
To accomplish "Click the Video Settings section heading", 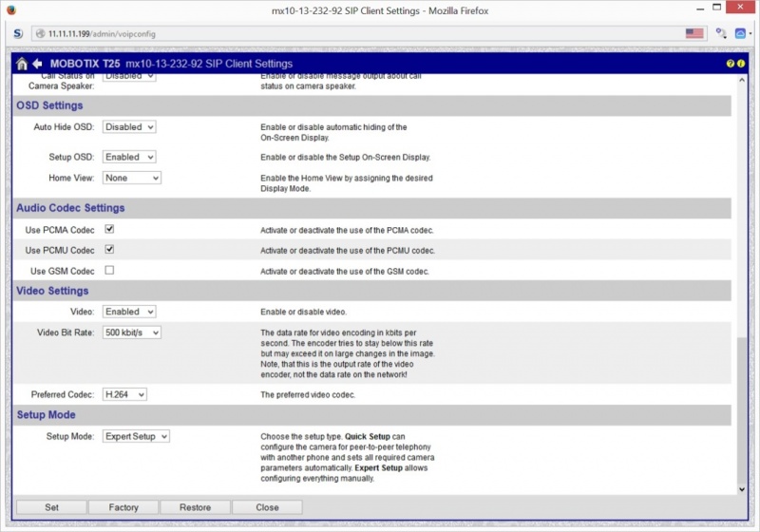I will [52, 291].
